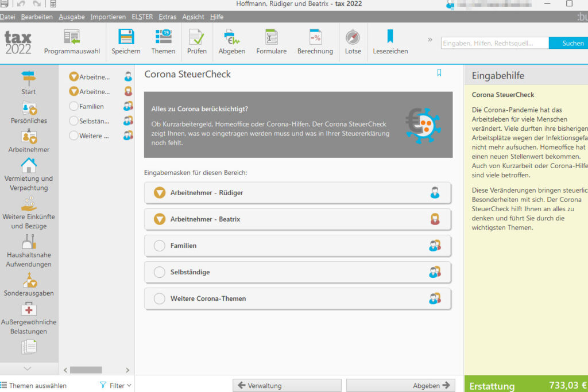Click the documents icon at sidebar bottom
Screen dimensions: 588x392
pos(29,347)
